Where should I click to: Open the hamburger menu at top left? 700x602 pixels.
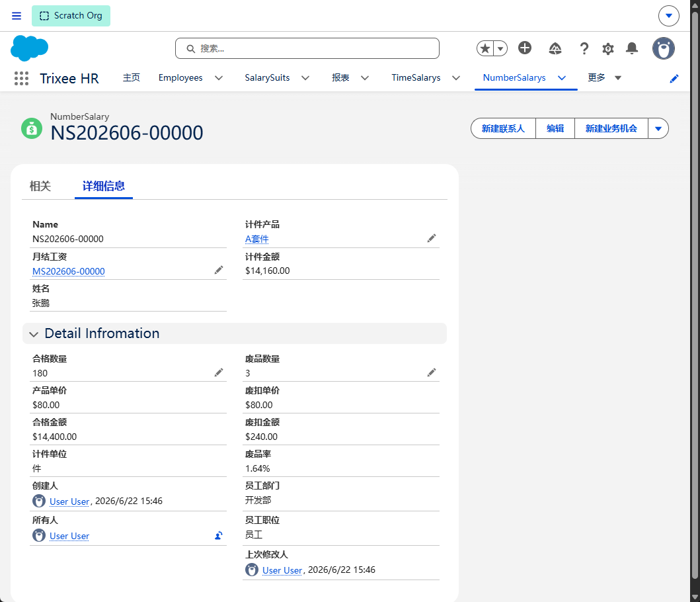tap(17, 16)
